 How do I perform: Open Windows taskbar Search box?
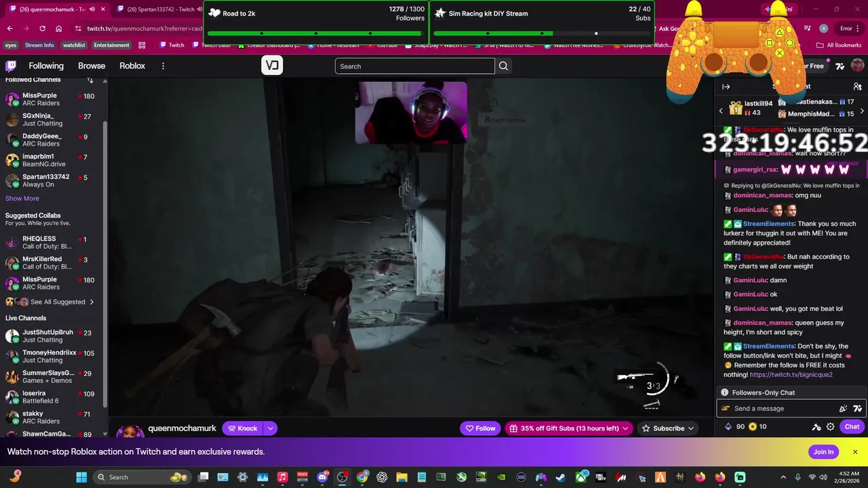[141, 477]
